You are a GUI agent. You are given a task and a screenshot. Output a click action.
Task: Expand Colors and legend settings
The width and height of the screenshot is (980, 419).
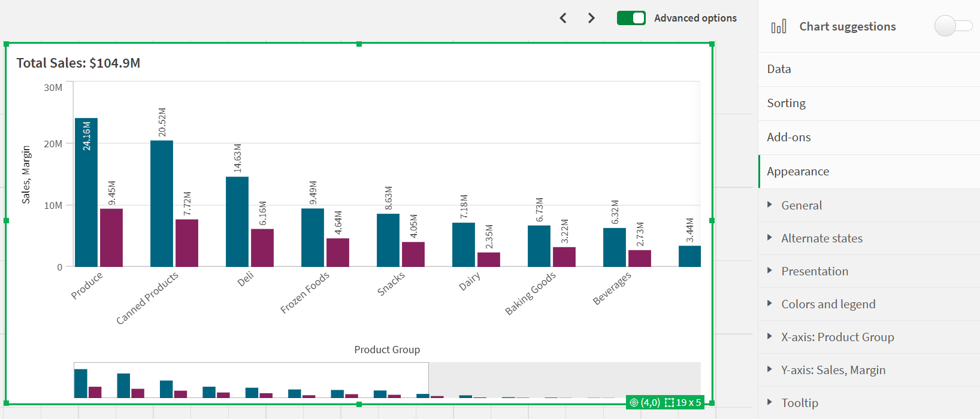click(x=828, y=304)
